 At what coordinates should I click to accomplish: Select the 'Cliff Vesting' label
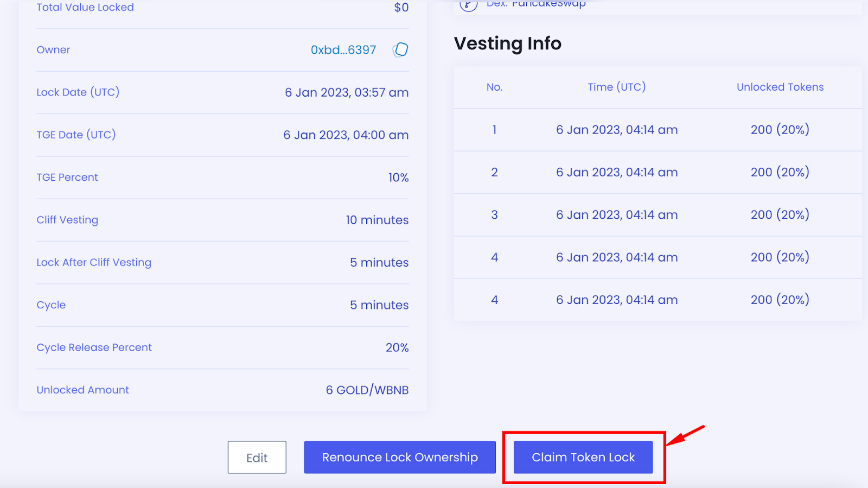pos(67,220)
